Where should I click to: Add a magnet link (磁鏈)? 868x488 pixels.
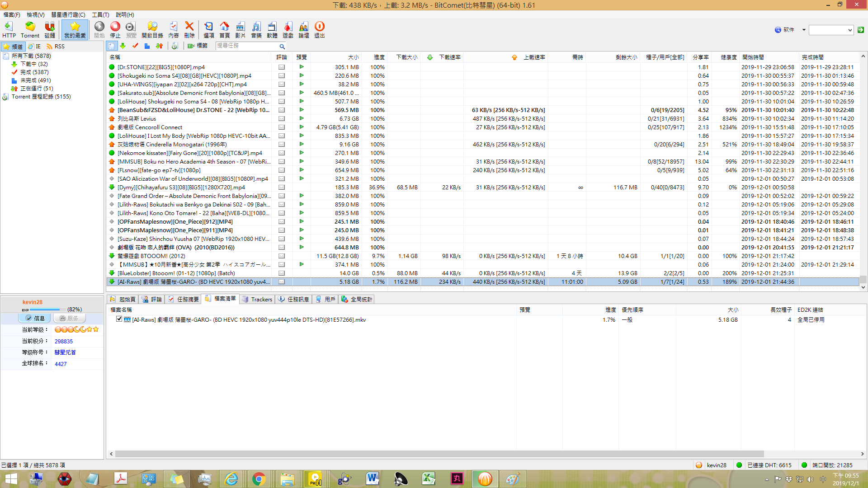[50, 29]
